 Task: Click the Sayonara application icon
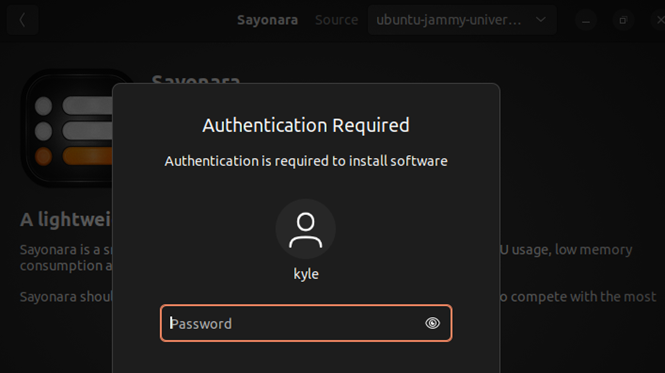tap(68, 129)
